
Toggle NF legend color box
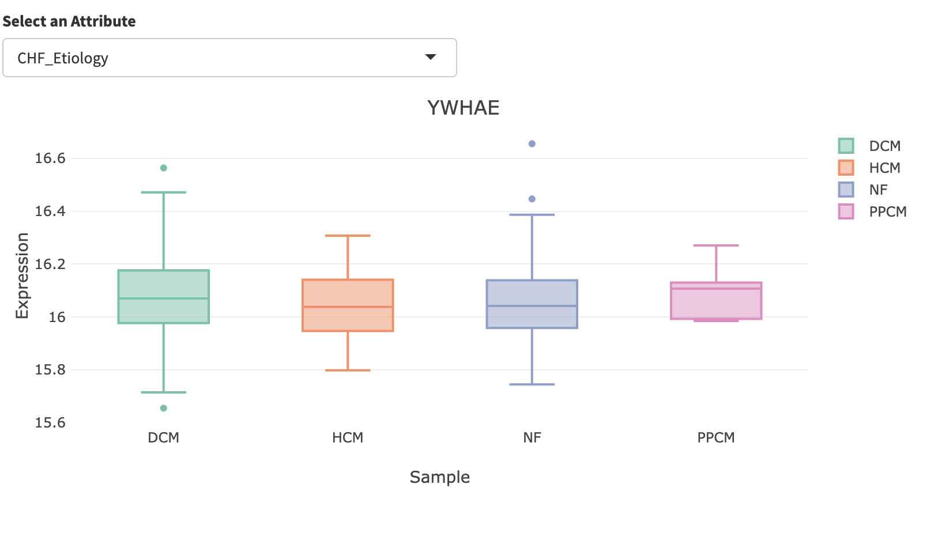tap(846, 190)
